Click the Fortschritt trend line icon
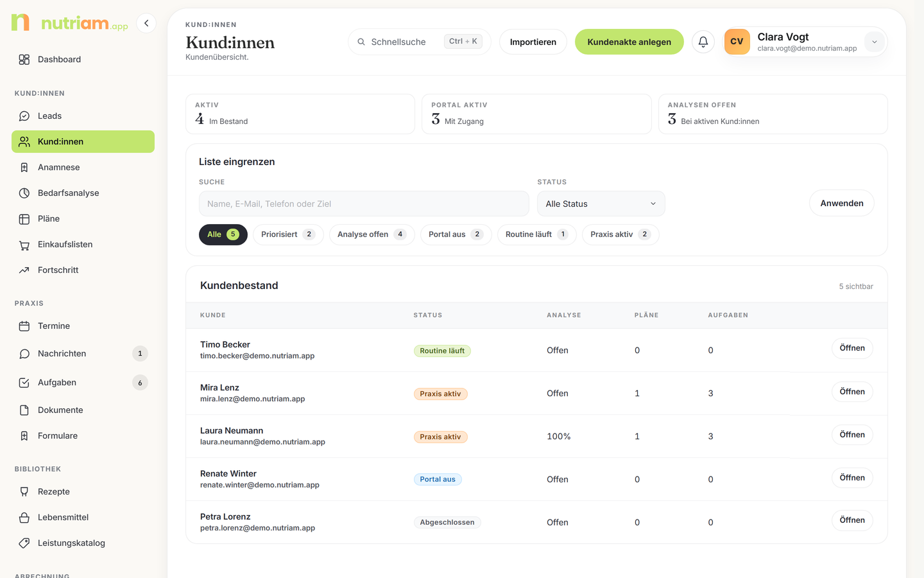This screenshot has width=924, height=578. coord(24,270)
